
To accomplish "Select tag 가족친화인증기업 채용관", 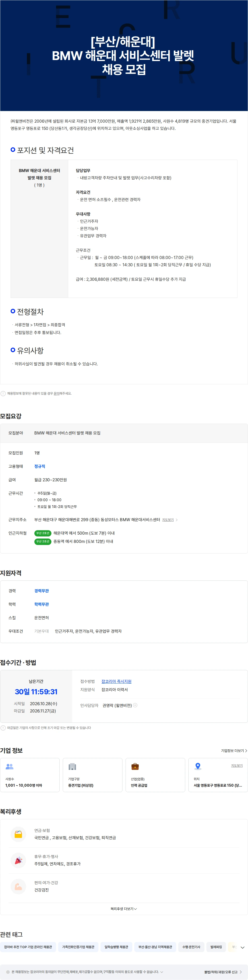I will tap(78, 947).
